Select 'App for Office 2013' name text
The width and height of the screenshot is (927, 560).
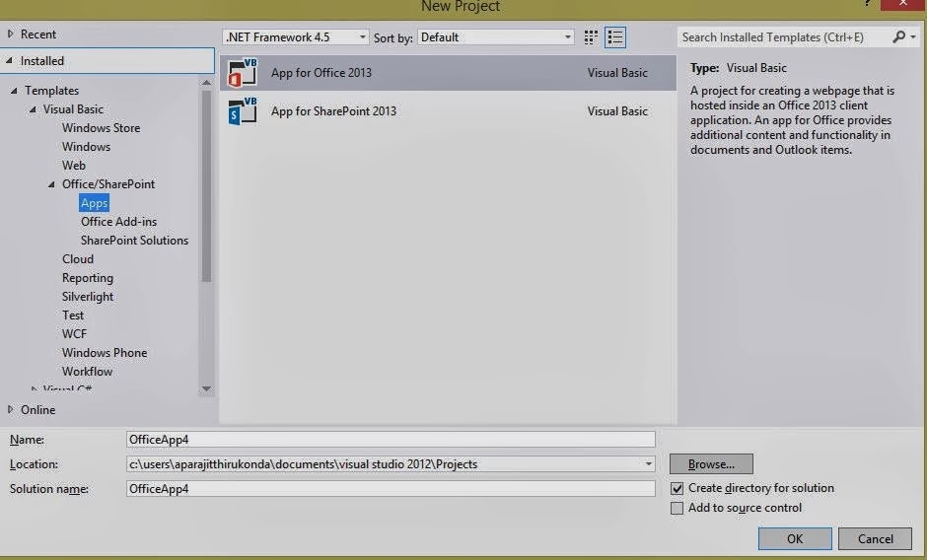click(321, 73)
